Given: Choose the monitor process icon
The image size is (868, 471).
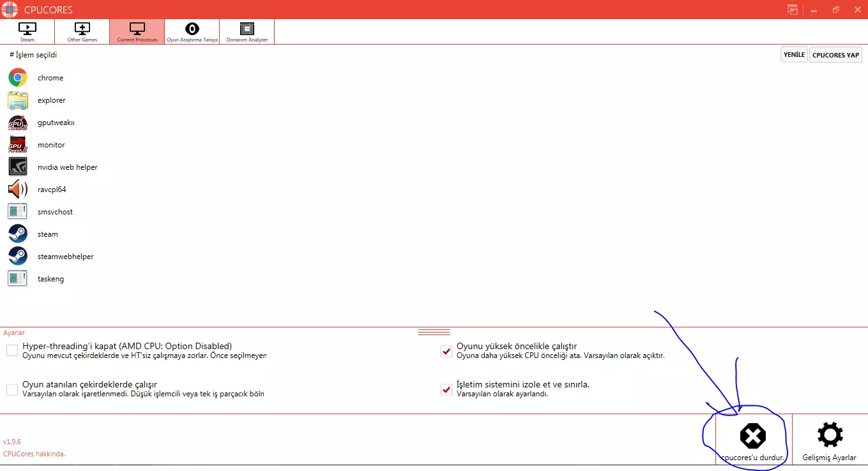Looking at the screenshot, I should point(18,145).
